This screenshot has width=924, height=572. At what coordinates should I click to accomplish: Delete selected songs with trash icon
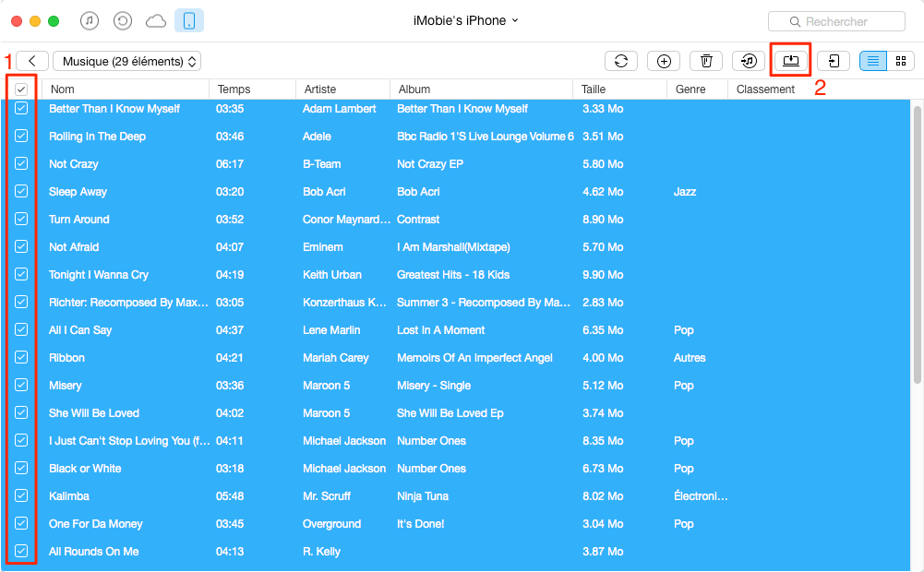[706, 61]
